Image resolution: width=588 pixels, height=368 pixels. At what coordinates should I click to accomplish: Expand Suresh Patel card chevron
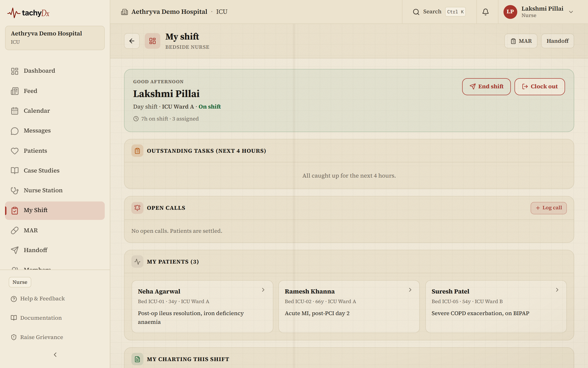557,290
